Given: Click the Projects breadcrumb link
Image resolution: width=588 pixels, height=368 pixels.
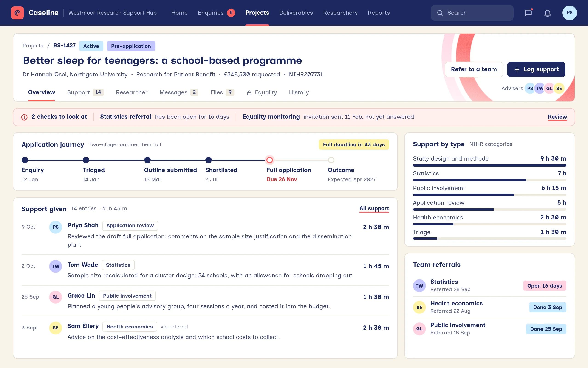Looking at the screenshot, I should point(33,46).
